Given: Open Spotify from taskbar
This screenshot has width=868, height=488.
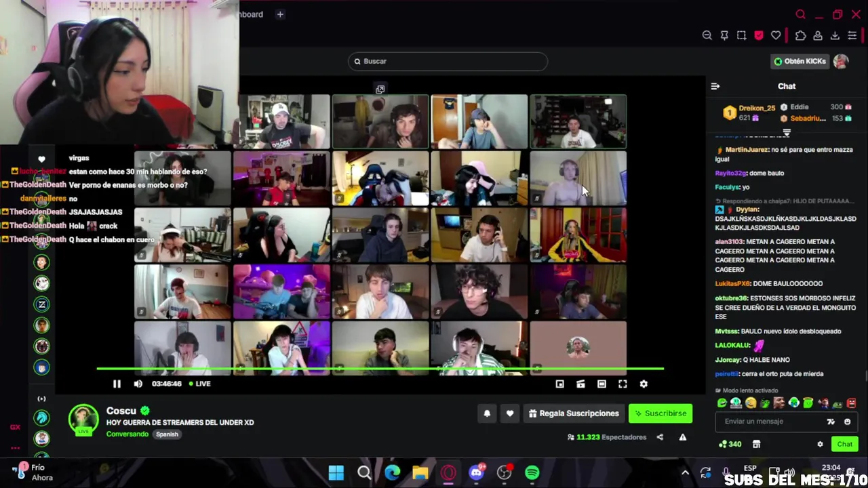Looking at the screenshot, I should point(532,472).
